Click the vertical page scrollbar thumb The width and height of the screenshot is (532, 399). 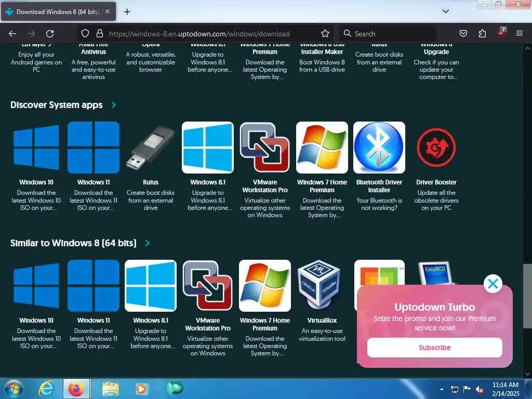tap(527, 296)
